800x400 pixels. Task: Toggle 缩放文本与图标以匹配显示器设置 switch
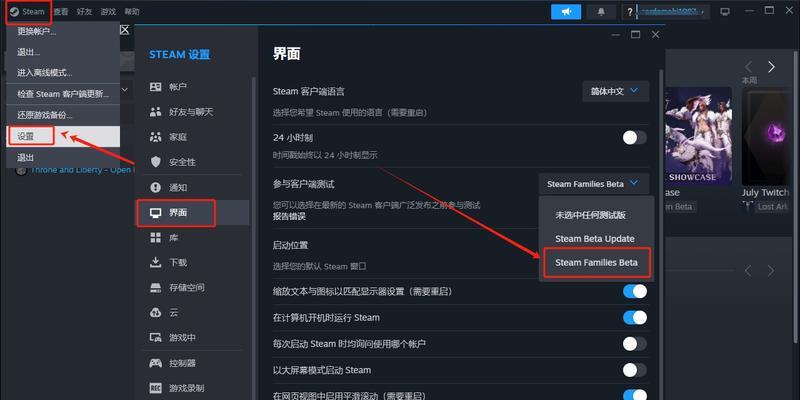(635, 291)
